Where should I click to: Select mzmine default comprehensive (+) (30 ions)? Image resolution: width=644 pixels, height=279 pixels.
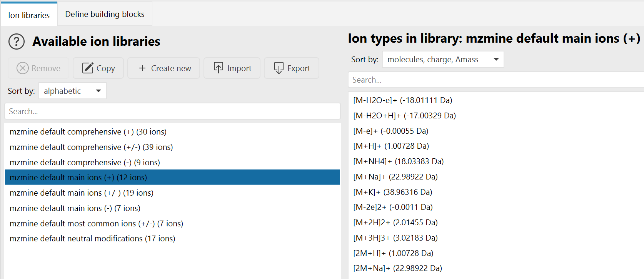172,132
